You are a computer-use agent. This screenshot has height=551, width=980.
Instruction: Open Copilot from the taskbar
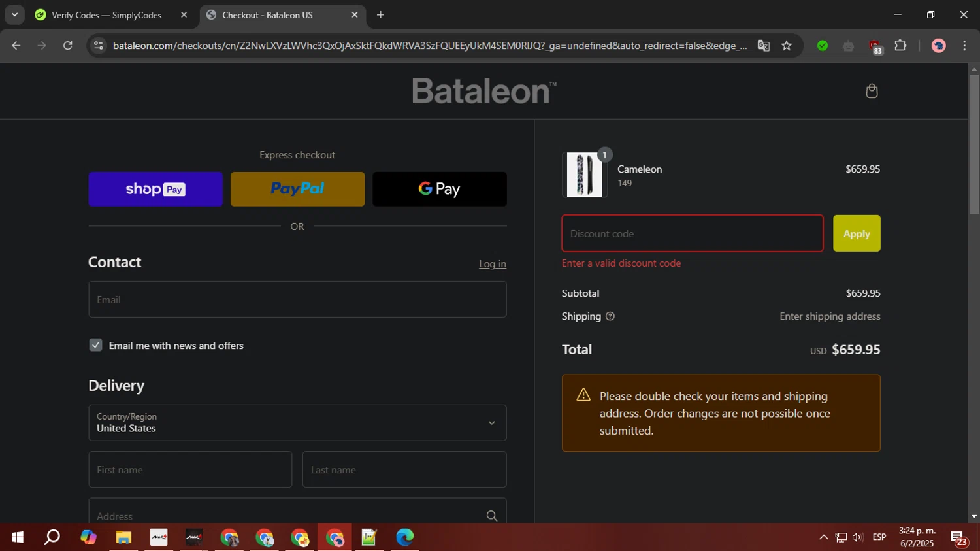point(88,537)
